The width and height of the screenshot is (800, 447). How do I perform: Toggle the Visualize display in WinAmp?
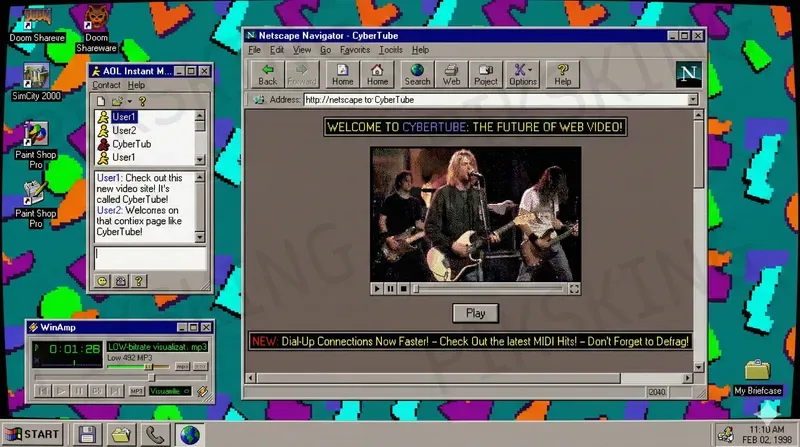click(x=170, y=391)
